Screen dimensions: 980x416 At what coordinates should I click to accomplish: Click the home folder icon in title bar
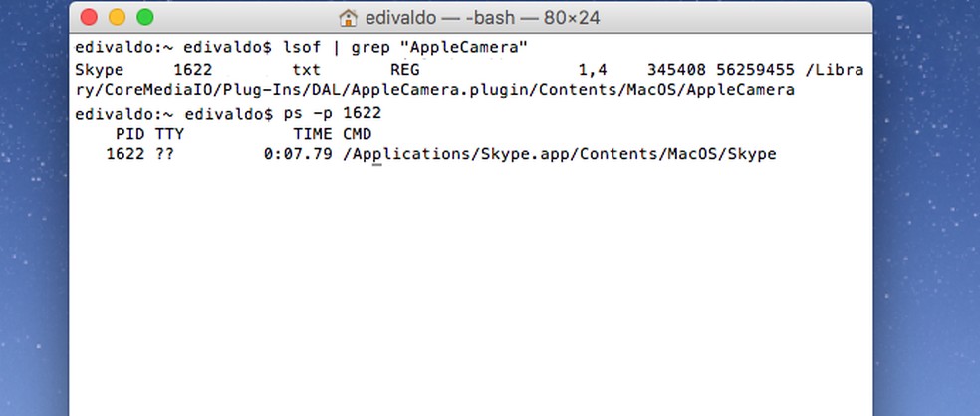pos(349,18)
